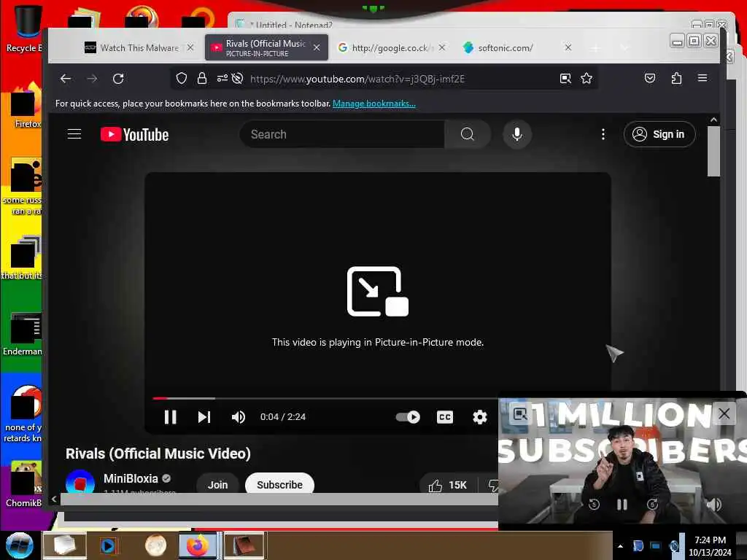Click the page vertical scrollbar thumb

click(713, 152)
